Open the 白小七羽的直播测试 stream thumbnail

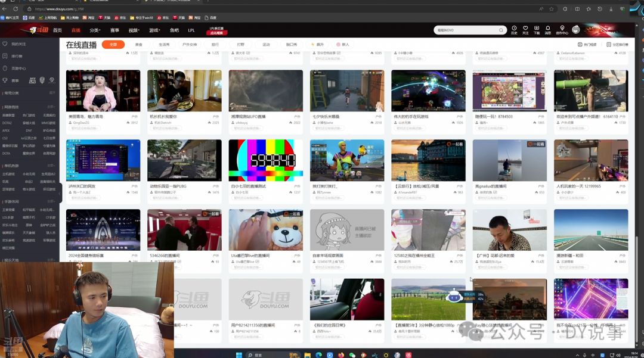(x=266, y=160)
